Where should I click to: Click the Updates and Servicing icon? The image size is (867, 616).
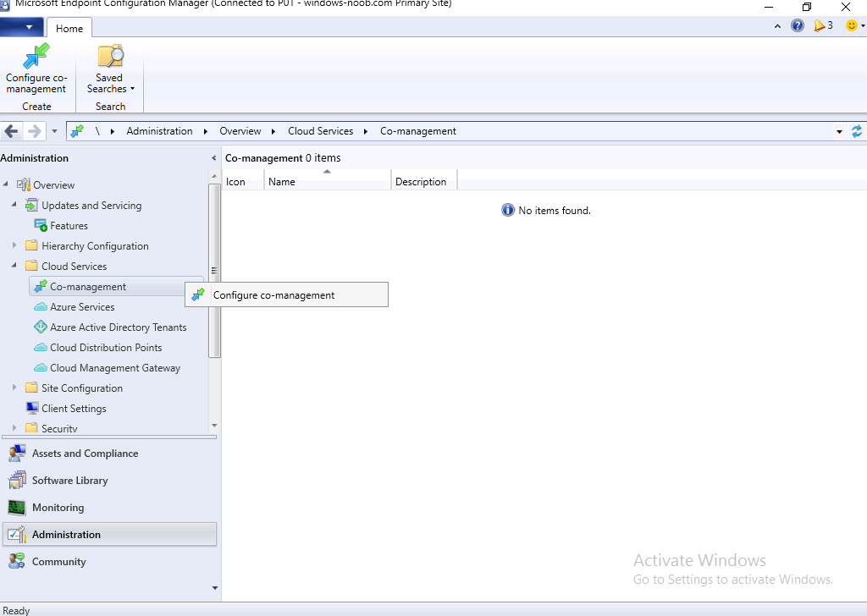(31, 206)
